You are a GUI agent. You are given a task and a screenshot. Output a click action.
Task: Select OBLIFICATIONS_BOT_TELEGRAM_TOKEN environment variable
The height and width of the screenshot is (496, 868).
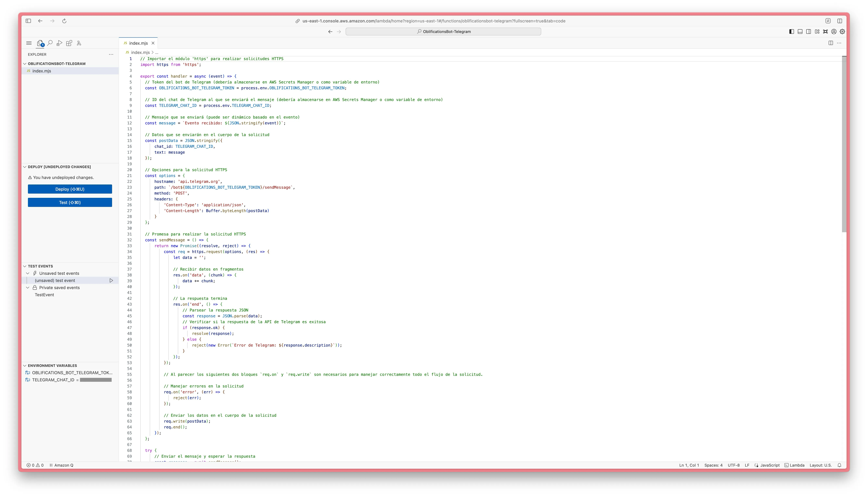70,373
